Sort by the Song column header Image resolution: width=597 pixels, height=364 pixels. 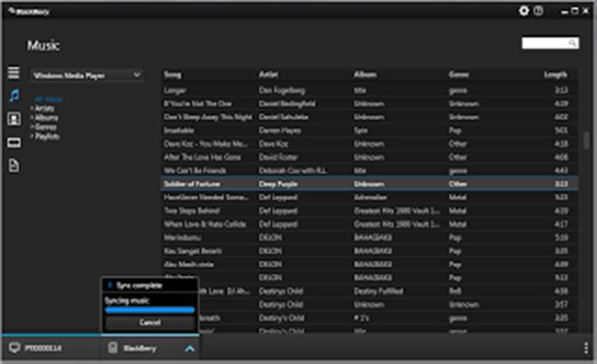(172, 74)
